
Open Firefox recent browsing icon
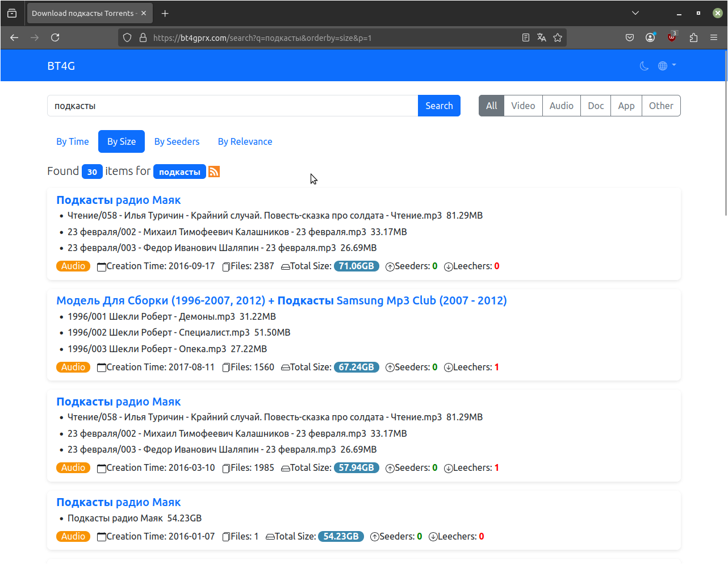(12, 13)
